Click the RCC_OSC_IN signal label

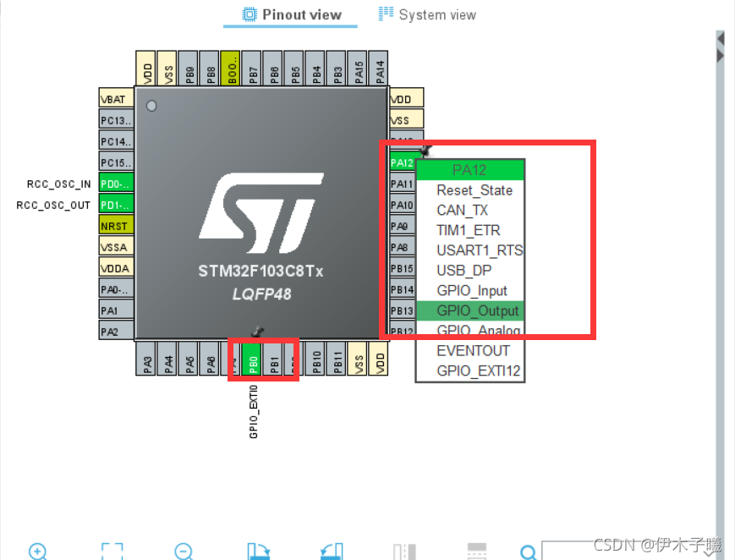pos(58,184)
